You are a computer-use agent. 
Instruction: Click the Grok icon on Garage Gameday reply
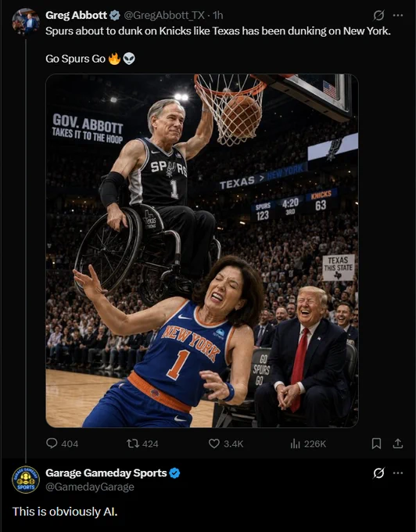(x=378, y=473)
